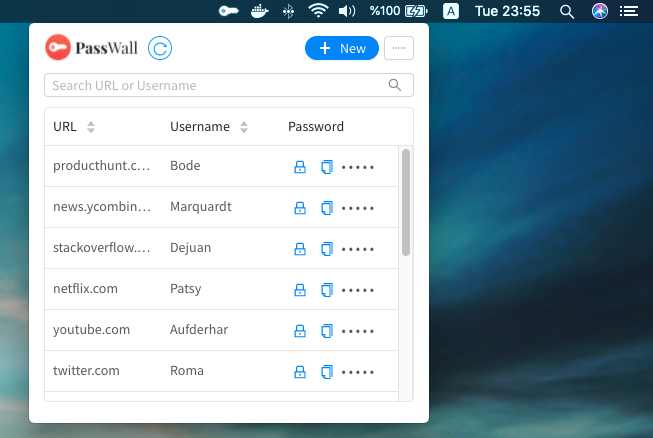The image size is (653, 438).
Task: Select the twitter.com URL cell
Action: (x=86, y=371)
